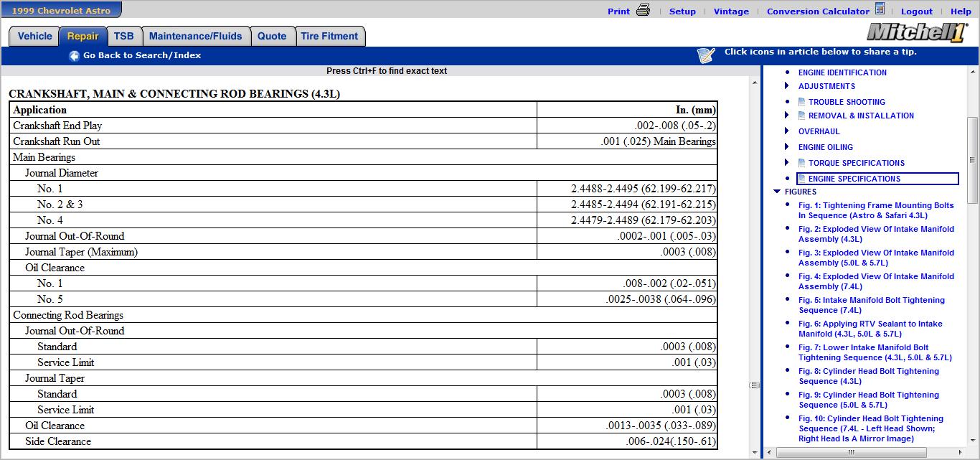Switch to the Quote tab
This screenshot has height=460, width=980.
coord(272,36)
